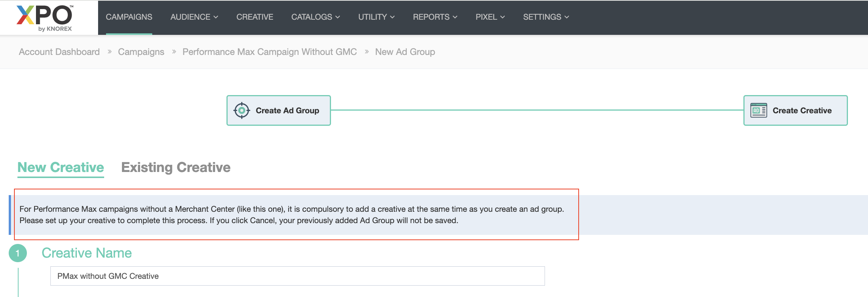868x297 pixels.
Task: Open the Campaigns menu item
Action: (129, 17)
